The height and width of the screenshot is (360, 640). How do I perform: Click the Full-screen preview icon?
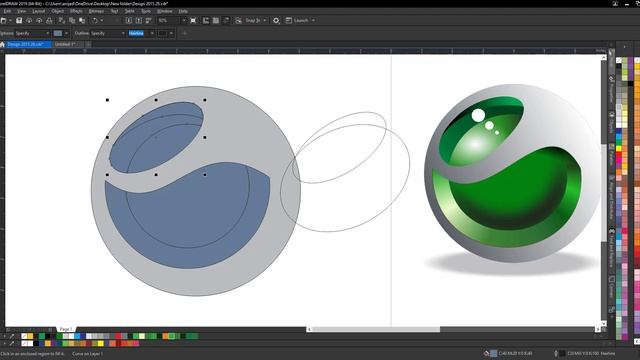193,20
